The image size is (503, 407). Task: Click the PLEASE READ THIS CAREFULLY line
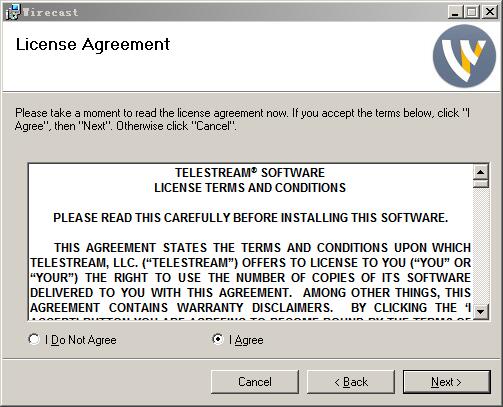[x=250, y=218]
